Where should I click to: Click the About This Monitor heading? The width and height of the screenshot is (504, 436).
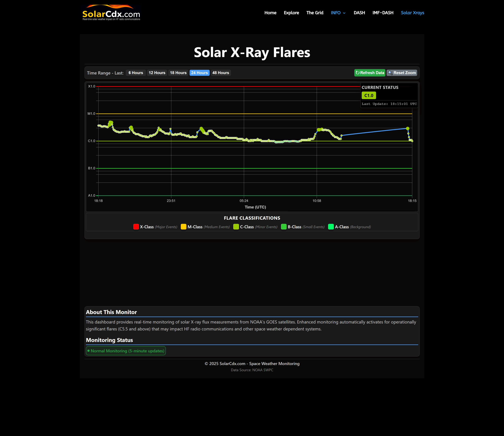[x=111, y=312]
